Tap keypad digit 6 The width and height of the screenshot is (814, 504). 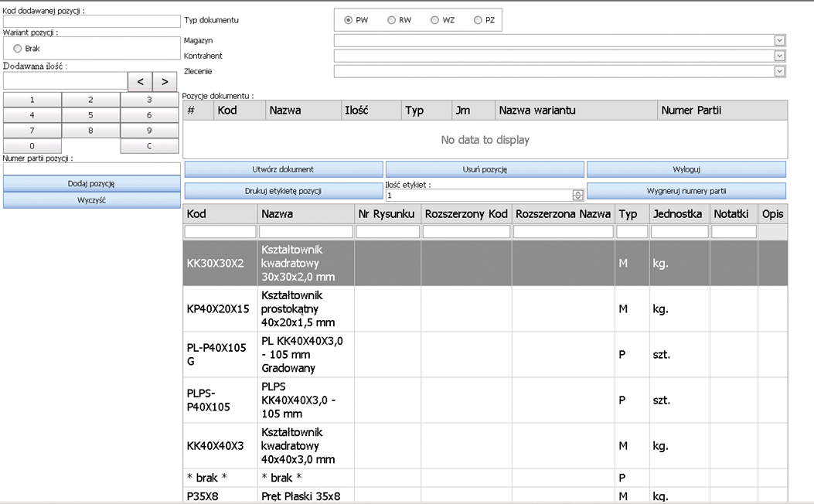coord(149,115)
